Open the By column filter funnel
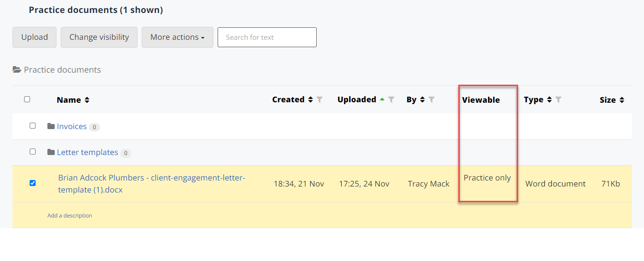The width and height of the screenshot is (644, 261). click(431, 99)
